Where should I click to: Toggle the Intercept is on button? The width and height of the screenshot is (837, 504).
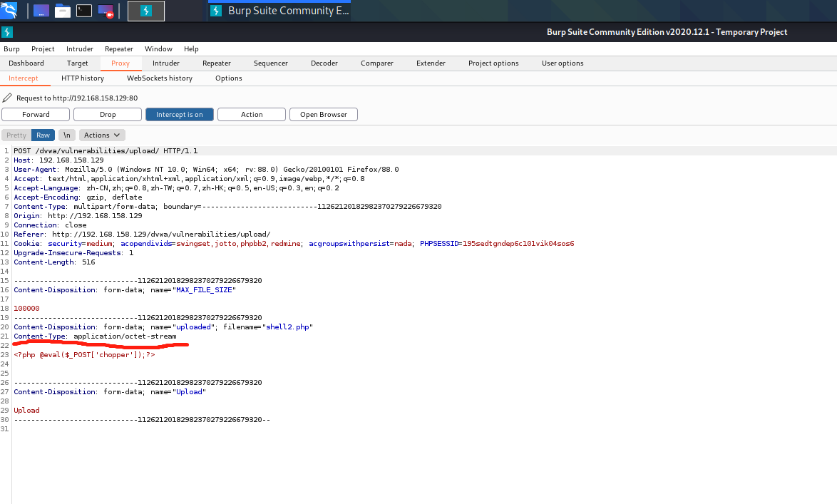180,114
